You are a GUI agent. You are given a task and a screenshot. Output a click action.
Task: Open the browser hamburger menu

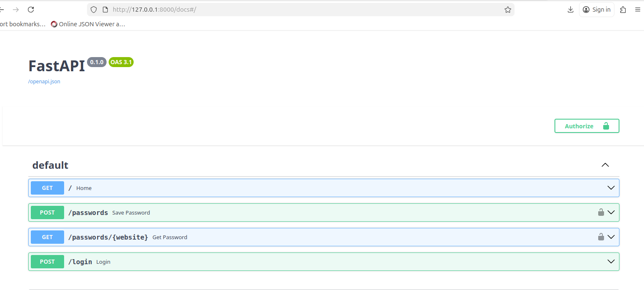637,10
